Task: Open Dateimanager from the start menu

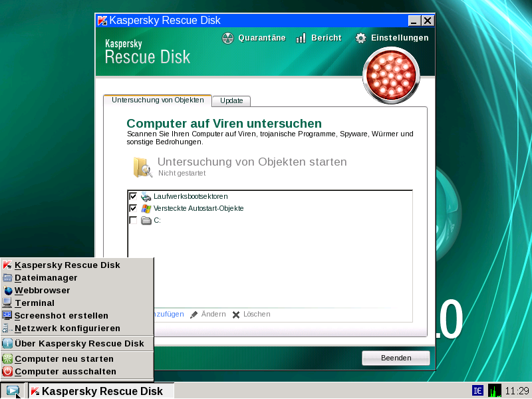Action: click(46, 277)
